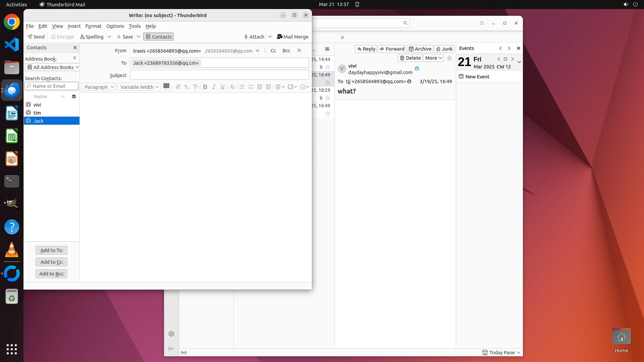Open the Options menu
The height and width of the screenshot is (362, 644).
(115, 26)
